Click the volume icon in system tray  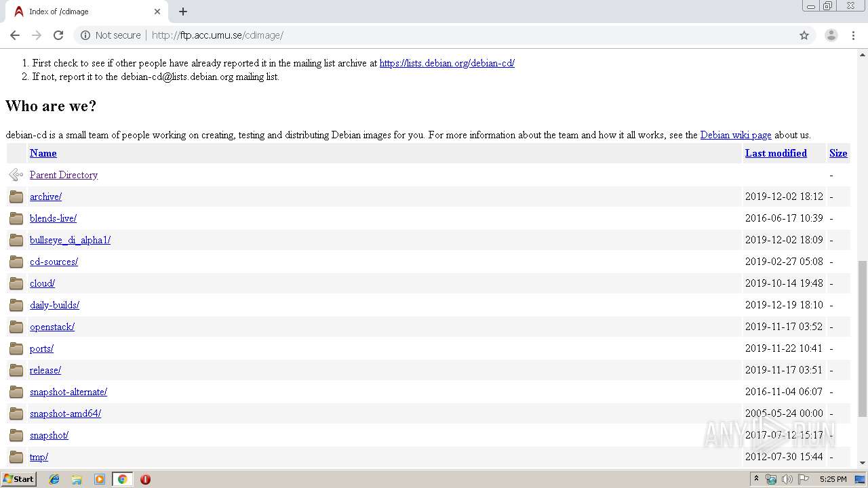coord(787,479)
